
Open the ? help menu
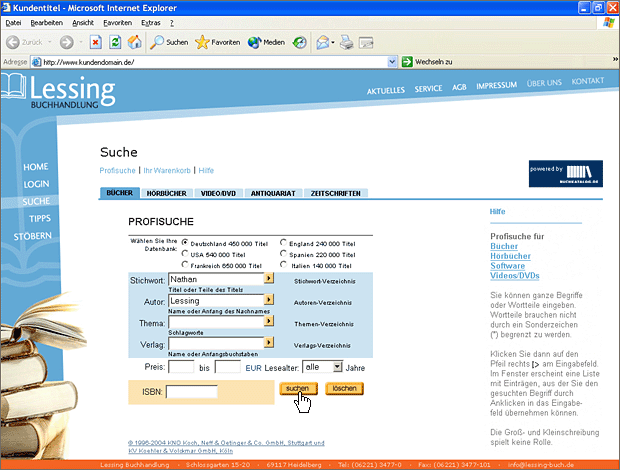click(x=172, y=23)
